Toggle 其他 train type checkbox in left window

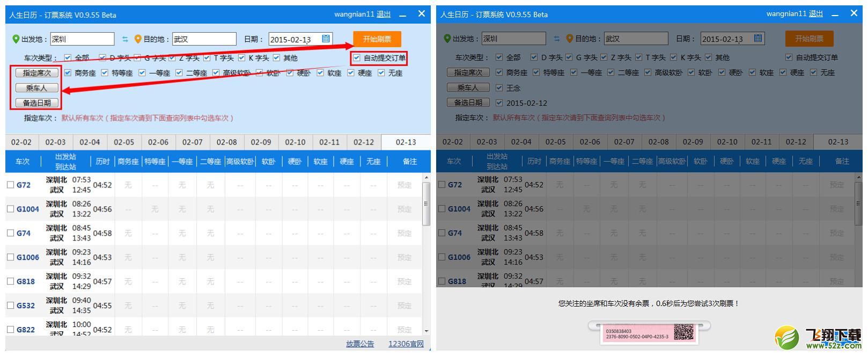[276, 58]
